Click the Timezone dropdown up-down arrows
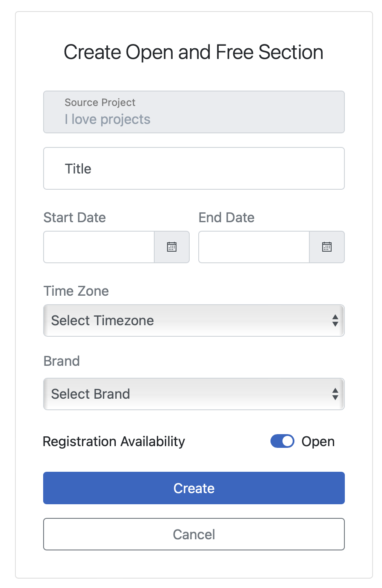This screenshot has height=588, width=382. coord(335,320)
